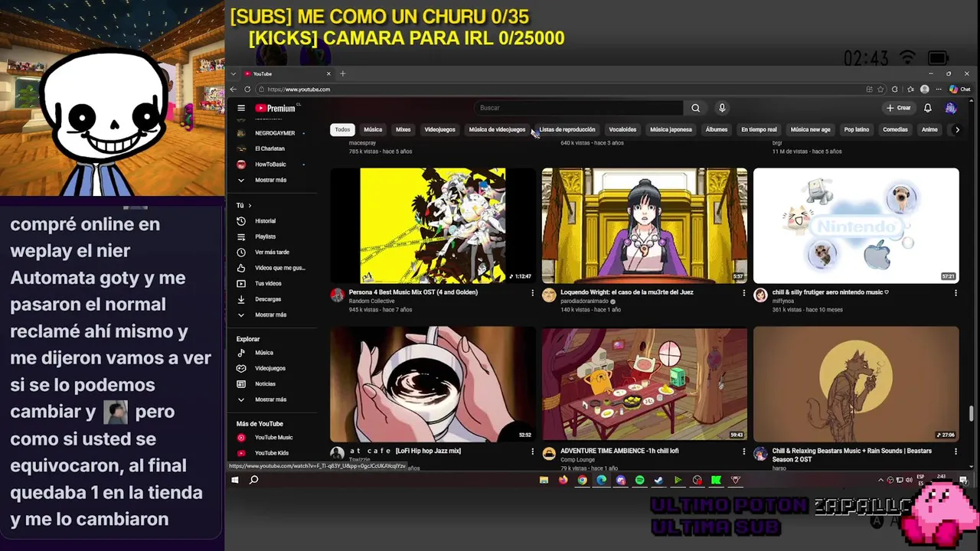Open the Random Collective channel link

click(x=372, y=301)
